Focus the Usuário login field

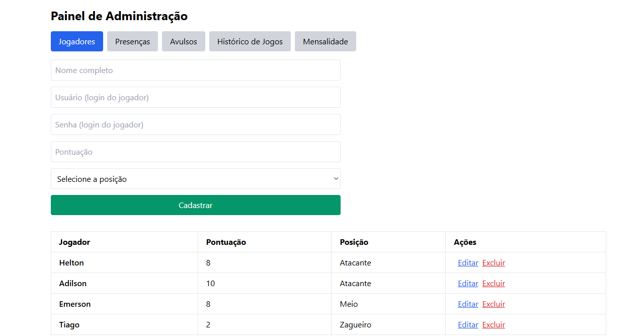196,97
